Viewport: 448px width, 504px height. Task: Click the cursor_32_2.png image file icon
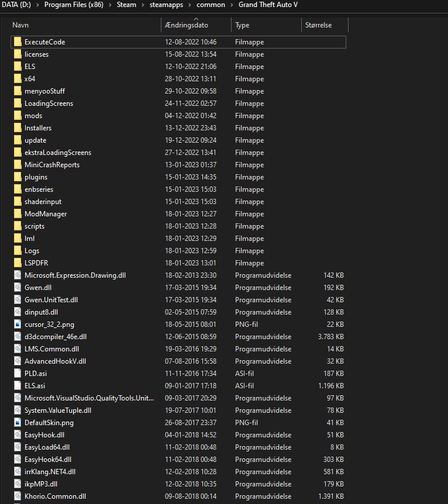click(18, 325)
